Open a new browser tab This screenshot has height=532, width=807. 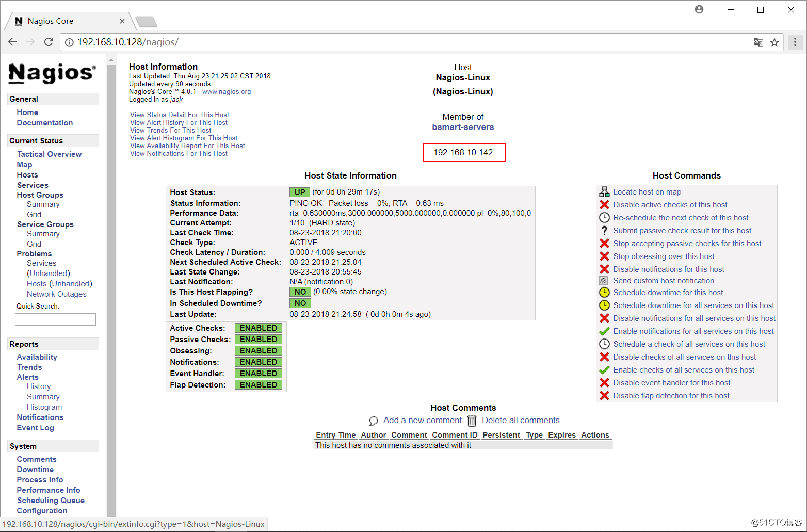coord(146,22)
